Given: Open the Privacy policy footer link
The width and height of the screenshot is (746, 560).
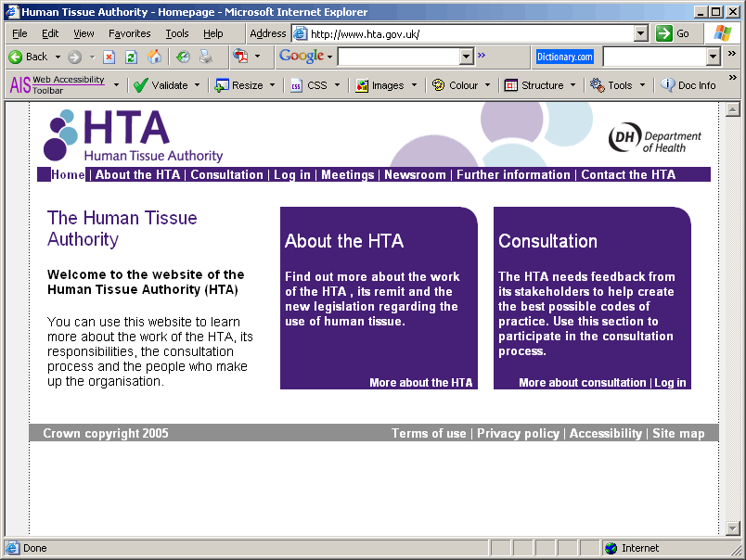Looking at the screenshot, I should [518, 433].
